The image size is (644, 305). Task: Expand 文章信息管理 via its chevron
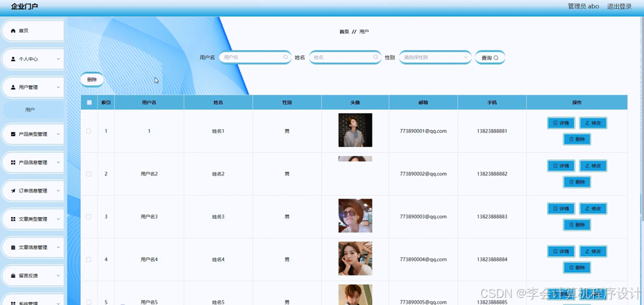point(58,247)
